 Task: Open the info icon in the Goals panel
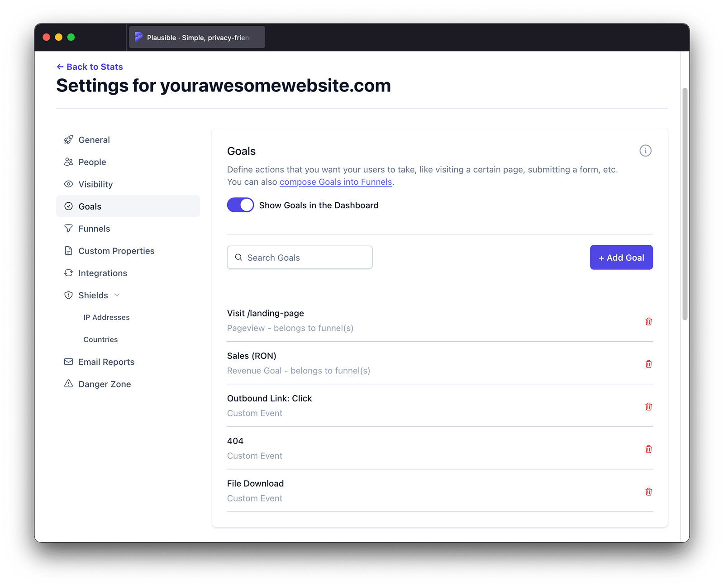pos(645,151)
